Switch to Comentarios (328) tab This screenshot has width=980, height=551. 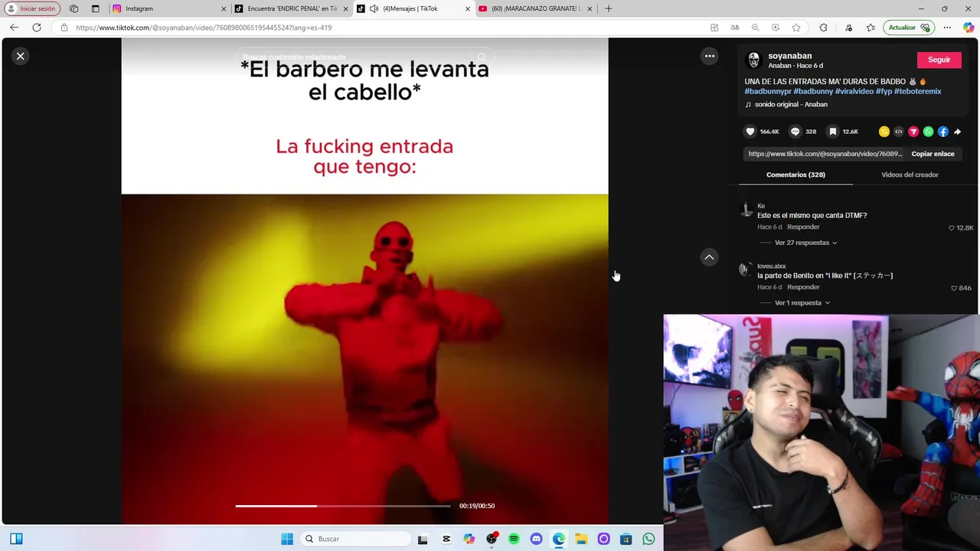click(x=795, y=174)
